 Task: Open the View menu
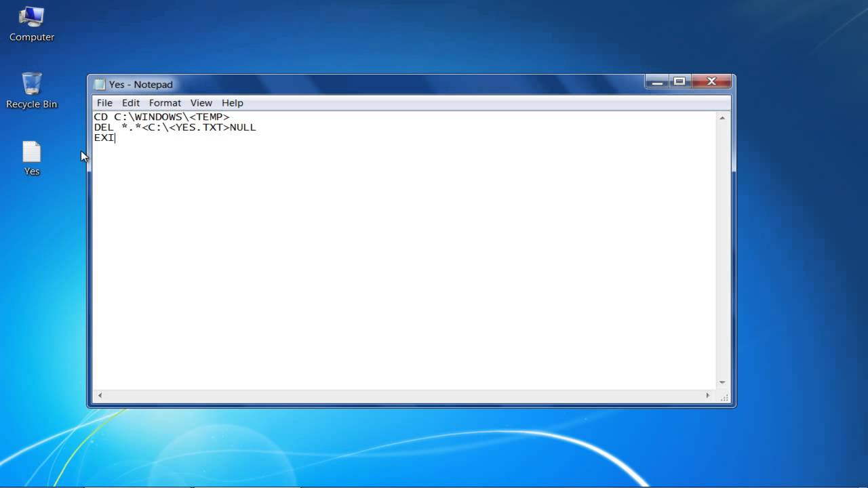click(201, 103)
